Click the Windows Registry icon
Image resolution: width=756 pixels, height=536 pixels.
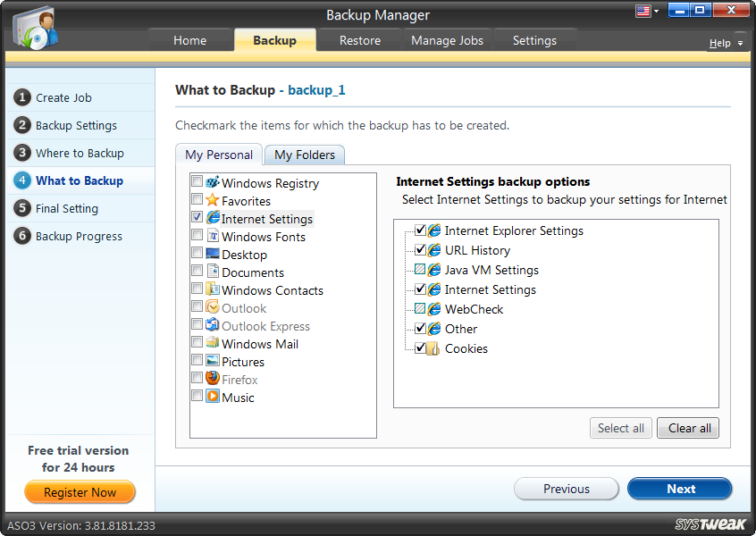[212, 181]
